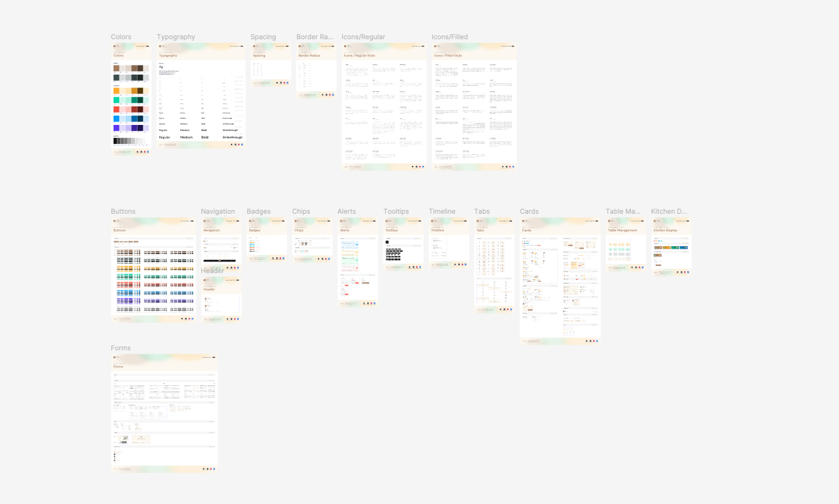Image resolution: width=839 pixels, height=504 pixels.
Task: Click the bright red swatch in Colors frame
Action: [x=116, y=109]
